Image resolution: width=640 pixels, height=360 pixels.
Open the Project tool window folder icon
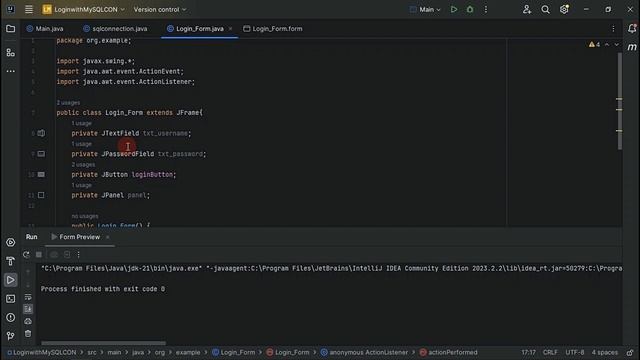point(11,29)
